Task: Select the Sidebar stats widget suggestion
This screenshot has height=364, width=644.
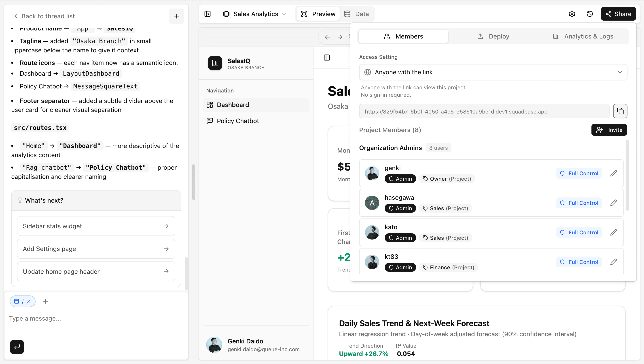Action: tap(96, 226)
